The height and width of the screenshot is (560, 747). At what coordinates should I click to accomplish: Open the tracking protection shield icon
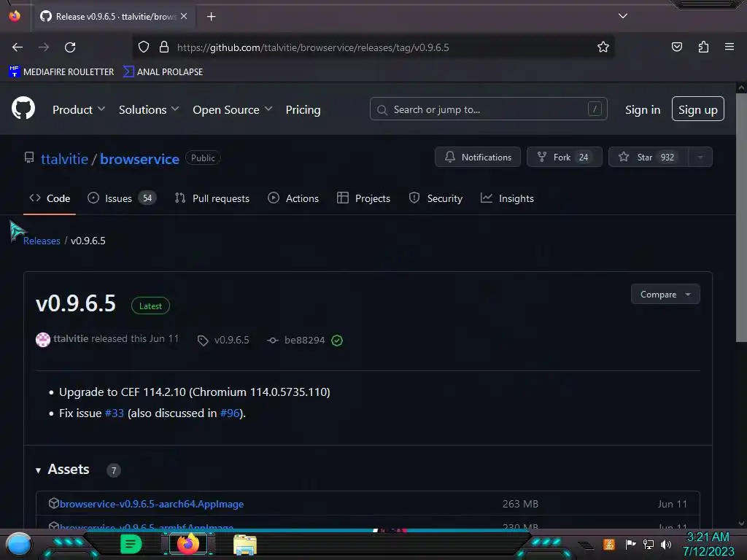[x=144, y=47]
